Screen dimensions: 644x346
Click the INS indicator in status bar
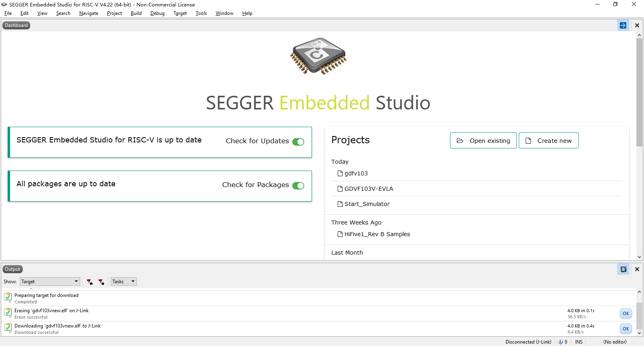(x=579, y=342)
